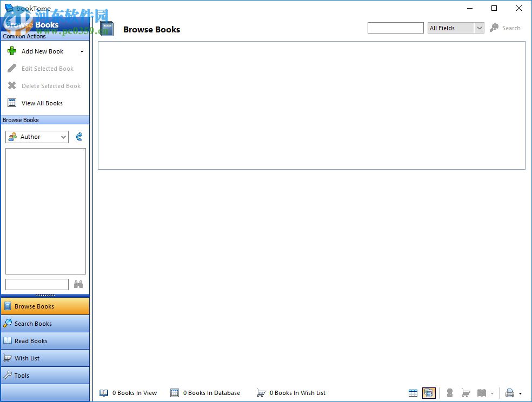The height and width of the screenshot is (402, 532).
Task: Minimize the bookTome window
Action: coord(470,8)
